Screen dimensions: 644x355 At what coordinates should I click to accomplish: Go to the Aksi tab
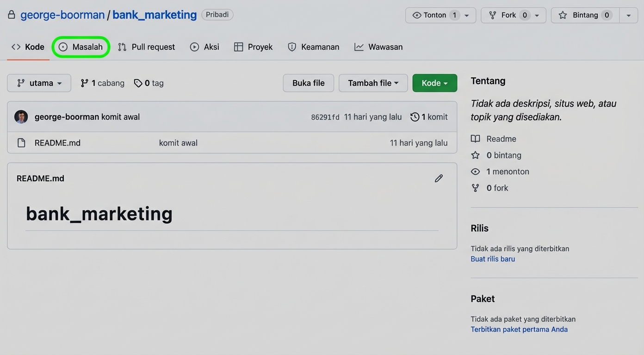click(x=204, y=47)
